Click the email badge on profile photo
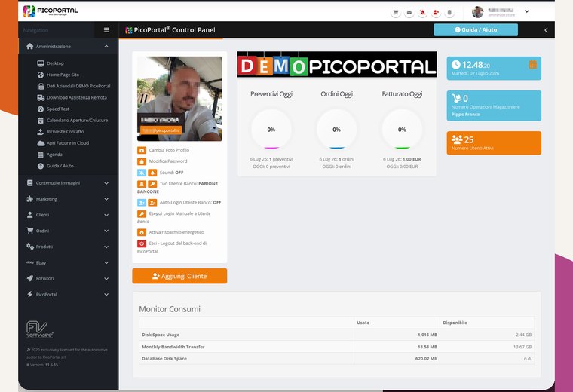The height and width of the screenshot is (392, 573). (x=161, y=130)
